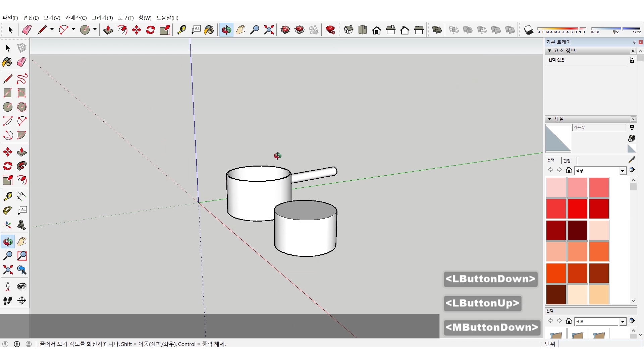644x362 pixels.
Task: Collapse the 요소 정보 panel
Action: pos(549,51)
